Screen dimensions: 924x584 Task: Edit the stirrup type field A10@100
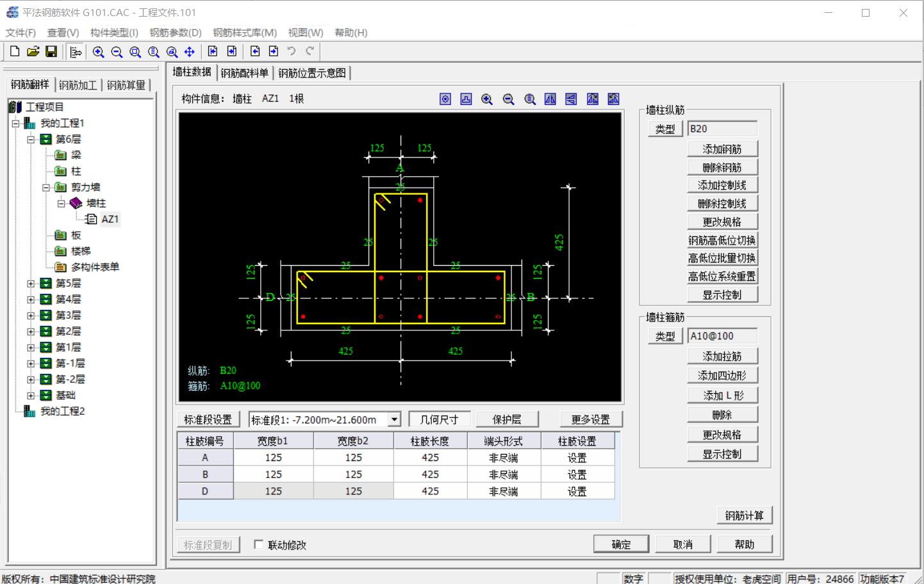click(721, 335)
